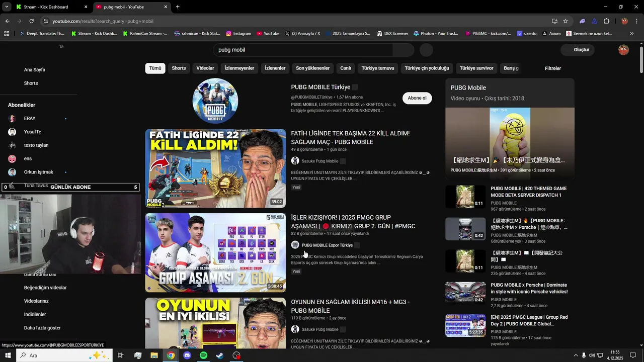
Task: Click the 22 Kill Aldım video thumbnail
Action: (215, 168)
